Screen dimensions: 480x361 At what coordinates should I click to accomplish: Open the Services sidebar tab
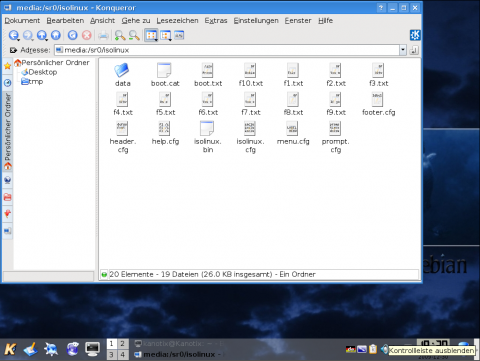click(x=7, y=214)
